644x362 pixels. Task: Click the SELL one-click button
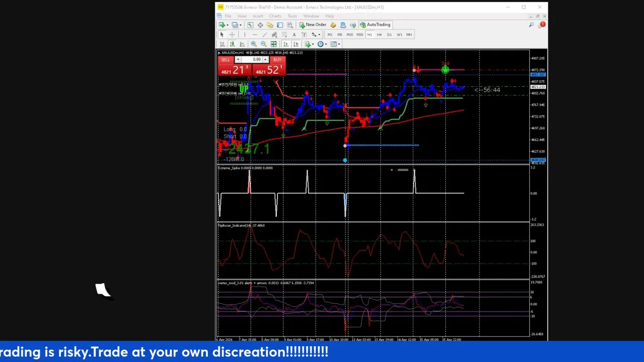click(x=225, y=60)
